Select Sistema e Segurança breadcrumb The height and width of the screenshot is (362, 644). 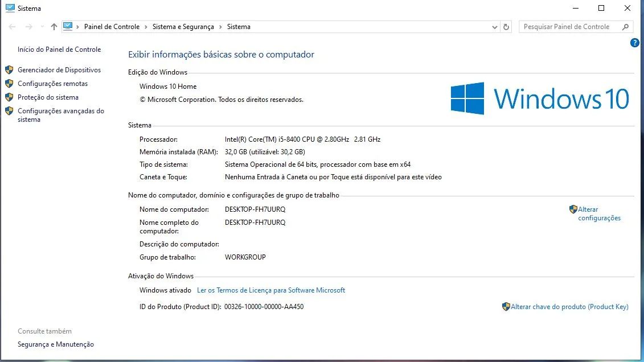pyautogui.click(x=183, y=27)
